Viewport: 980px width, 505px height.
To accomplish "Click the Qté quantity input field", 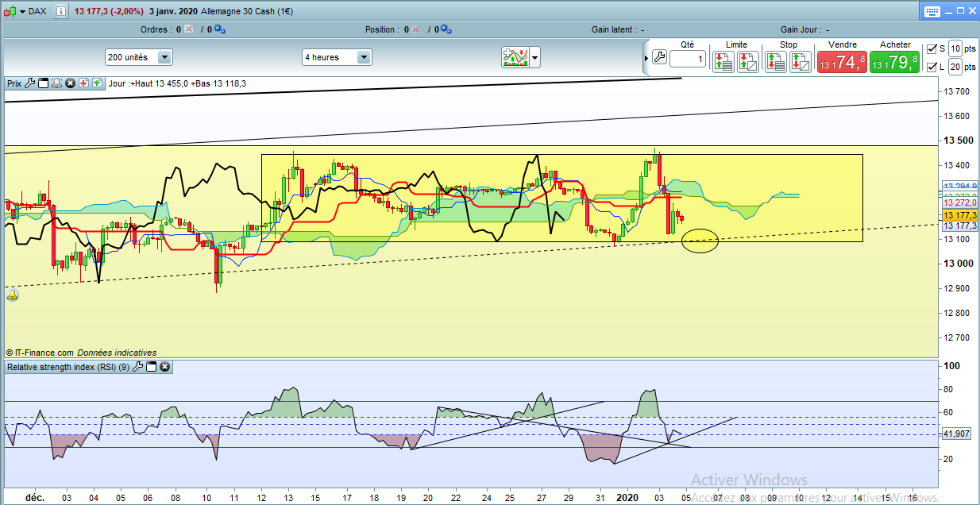I will [687, 59].
